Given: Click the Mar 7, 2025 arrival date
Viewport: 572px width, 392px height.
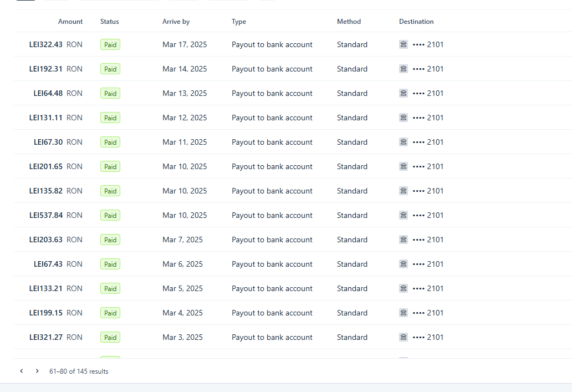Looking at the screenshot, I should click(x=182, y=240).
